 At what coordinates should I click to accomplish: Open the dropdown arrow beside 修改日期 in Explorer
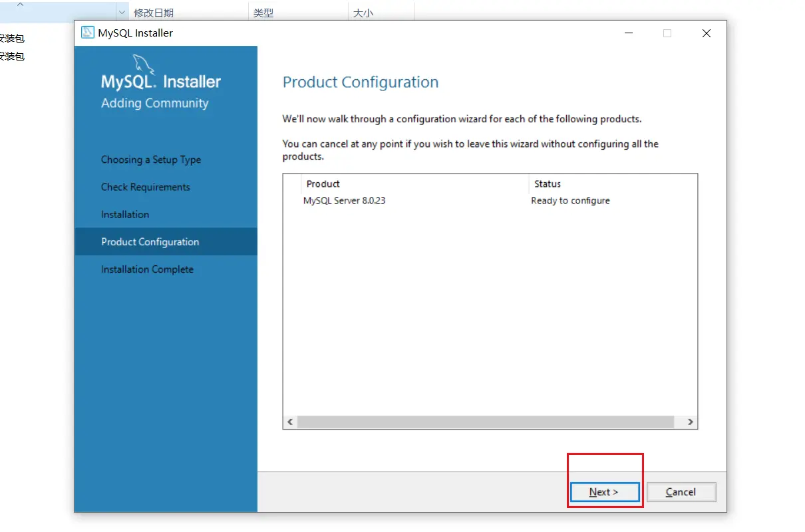coord(122,12)
